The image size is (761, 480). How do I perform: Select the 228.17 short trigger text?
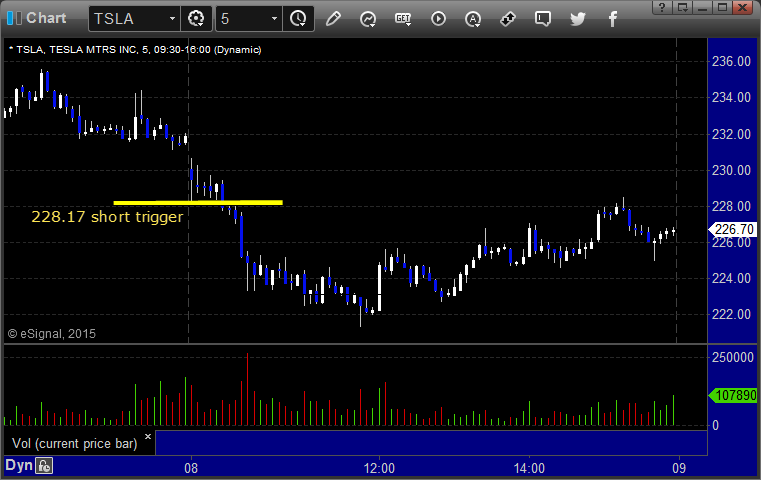(107, 216)
